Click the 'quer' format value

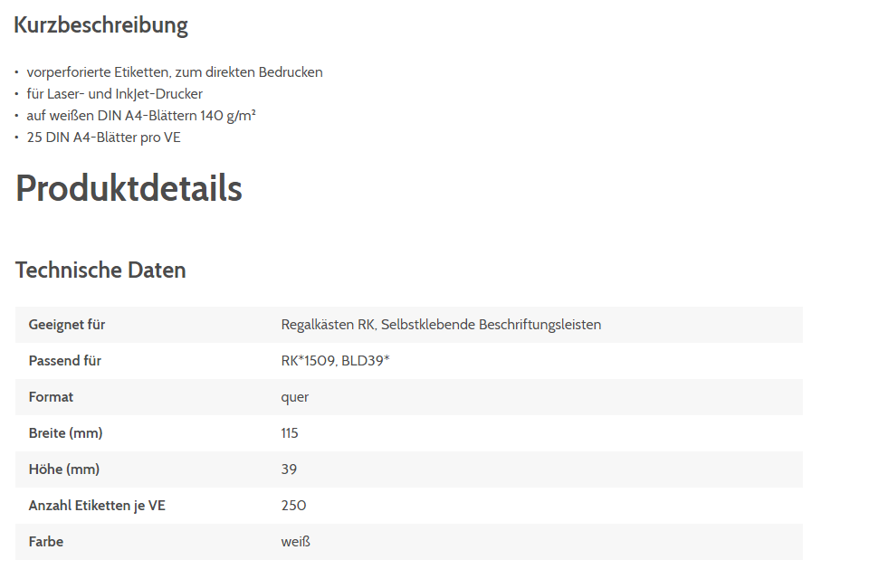tap(295, 397)
